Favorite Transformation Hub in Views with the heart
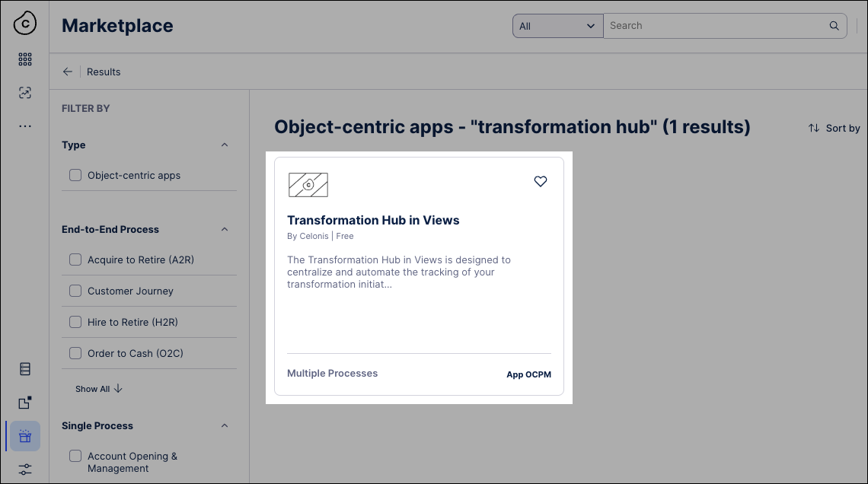This screenshot has width=868, height=484. [541, 181]
